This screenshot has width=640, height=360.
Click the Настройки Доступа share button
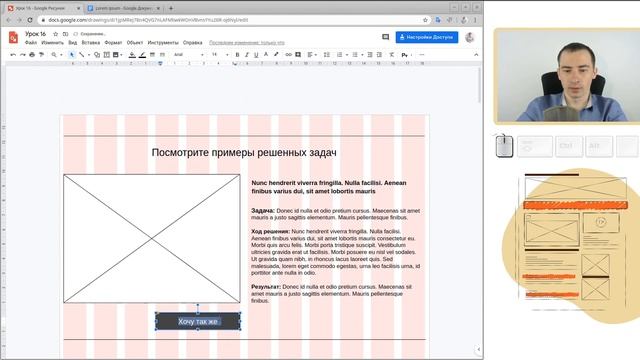427,37
